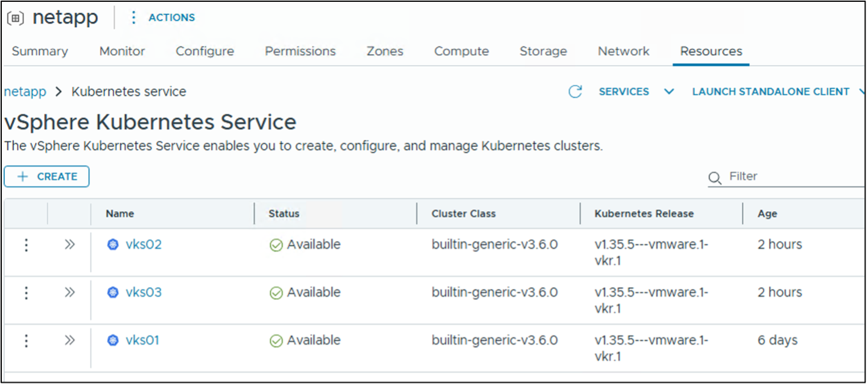Expand details arrows for vks01 row
The width and height of the screenshot is (868, 385).
click(x=69, y=341)
